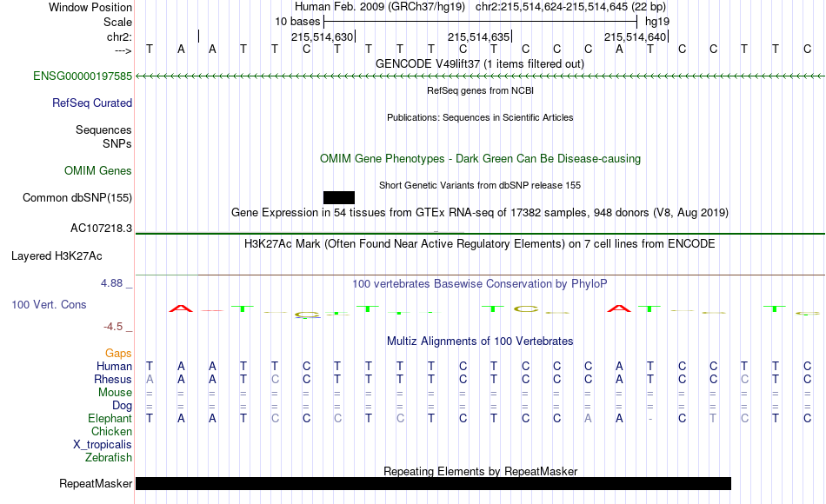Click the OMIM Genes track label
This screenshot has width=826, height=504.
coord(97,170)
